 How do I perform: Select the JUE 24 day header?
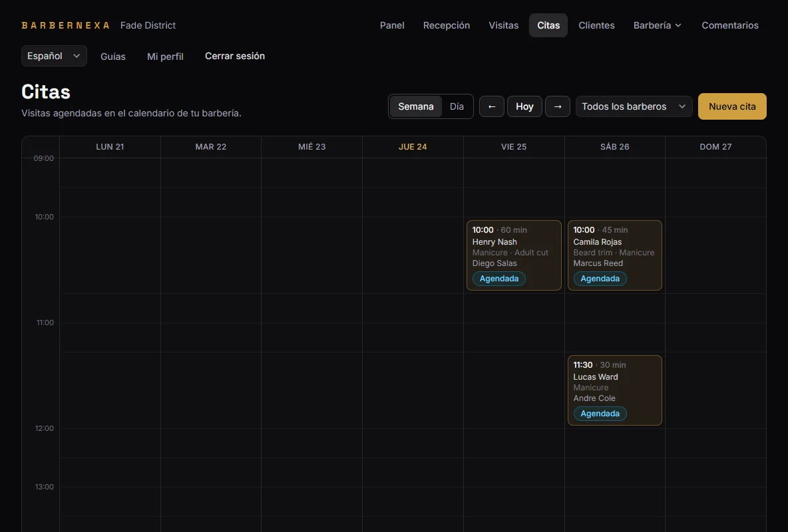pos(413,147)
